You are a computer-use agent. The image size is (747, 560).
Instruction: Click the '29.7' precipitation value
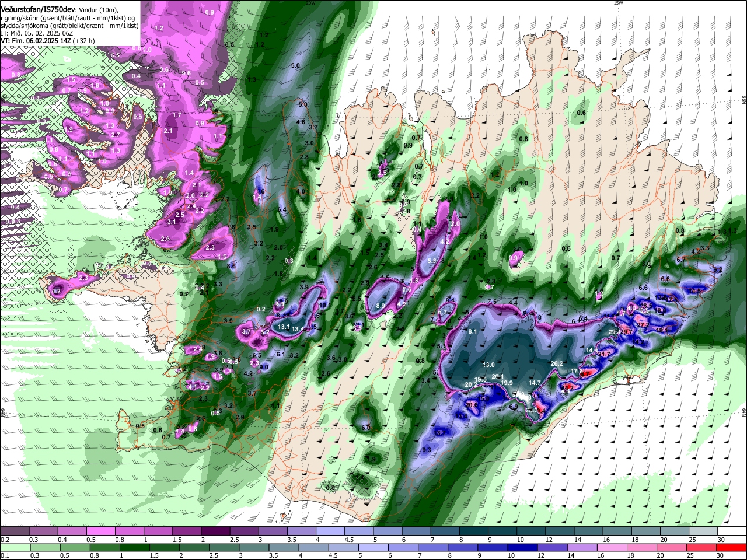click(x=626, y=331)
